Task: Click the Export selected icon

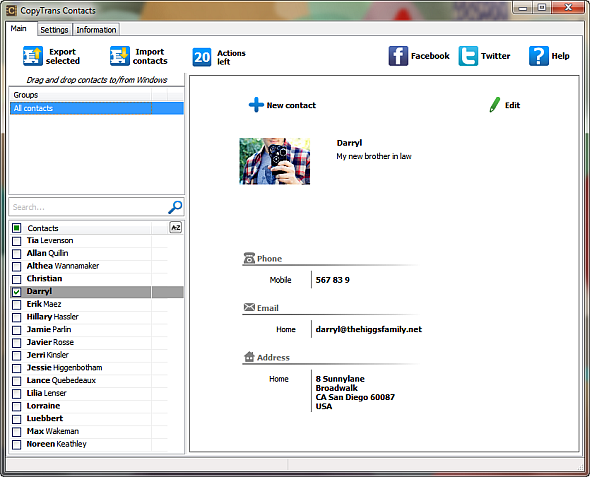Action: pyautogui.click(x=33, y=56)
